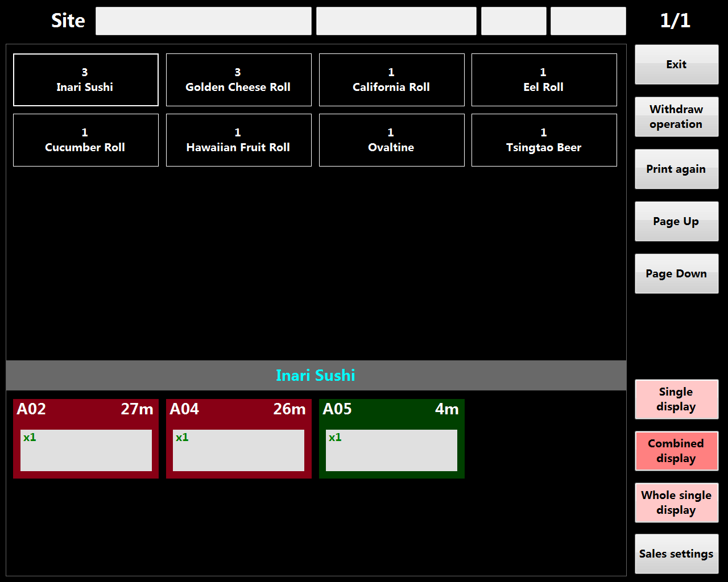Screen dimensions: 728x582
Task: Click the third Site input field
Action: 514,21
